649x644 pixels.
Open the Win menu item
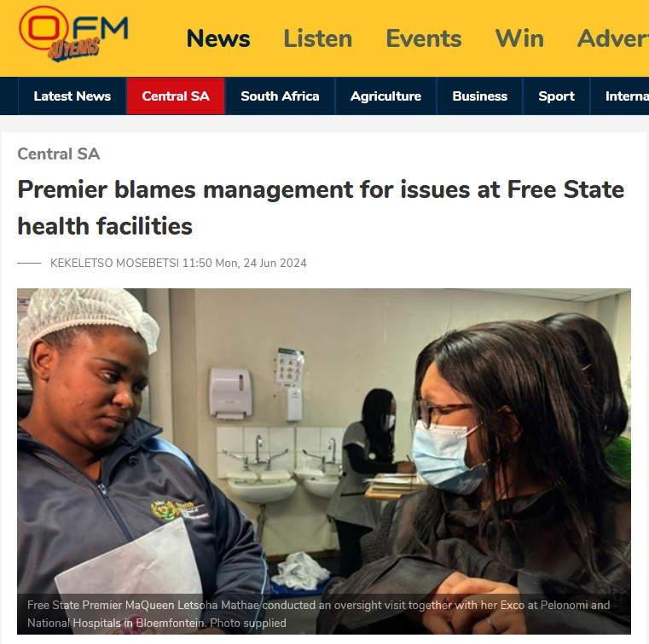pyautogui.click(x=519, y=38)
